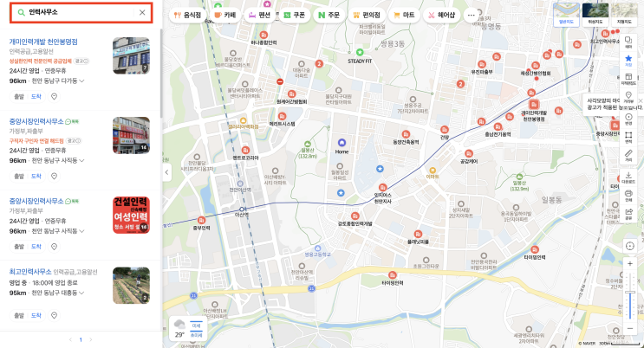Set 개미인력개발 천안봉명점 as 출발 start point
This screenshot has width=644, height=348.
click(19, 96)
